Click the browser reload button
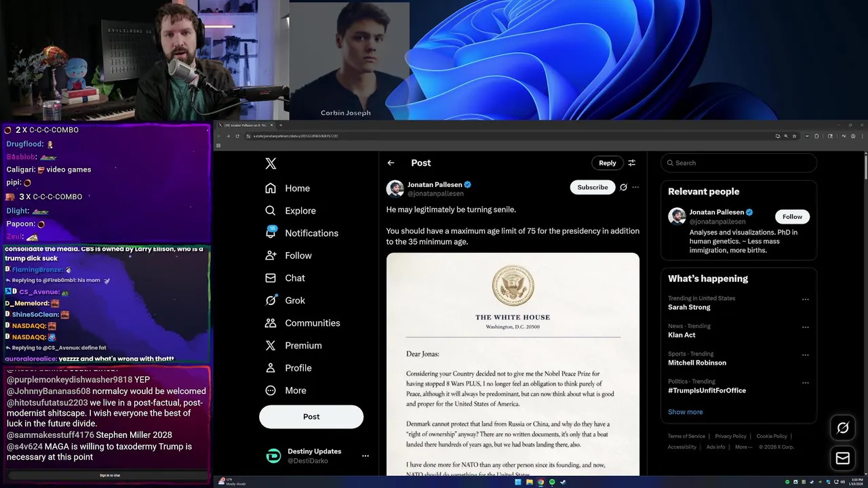The height and width of the screenshot is (488, 868). [237, 136]
